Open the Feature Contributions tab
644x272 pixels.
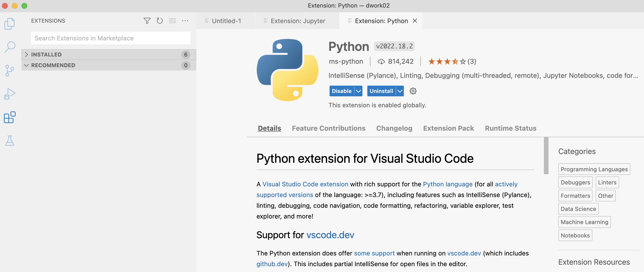click(329, 128)
